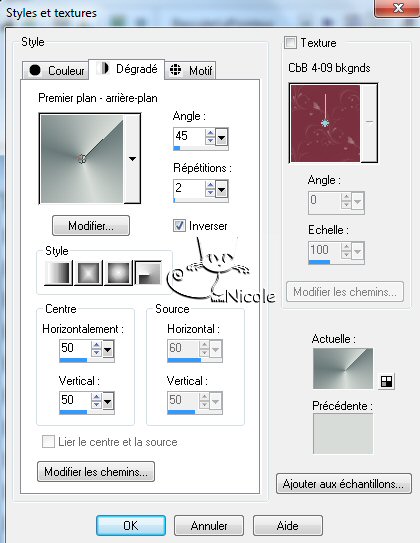The height and width of the screenshot is (543, 420).
Task: Select the rectangular gradient style icon
Action: [89, 273]
